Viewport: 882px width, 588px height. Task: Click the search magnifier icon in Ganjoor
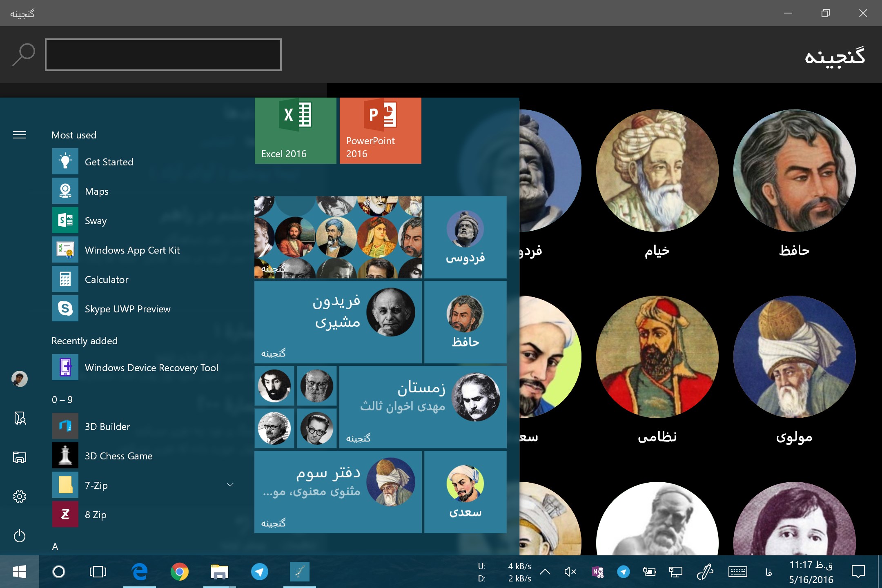coord(23,54)
